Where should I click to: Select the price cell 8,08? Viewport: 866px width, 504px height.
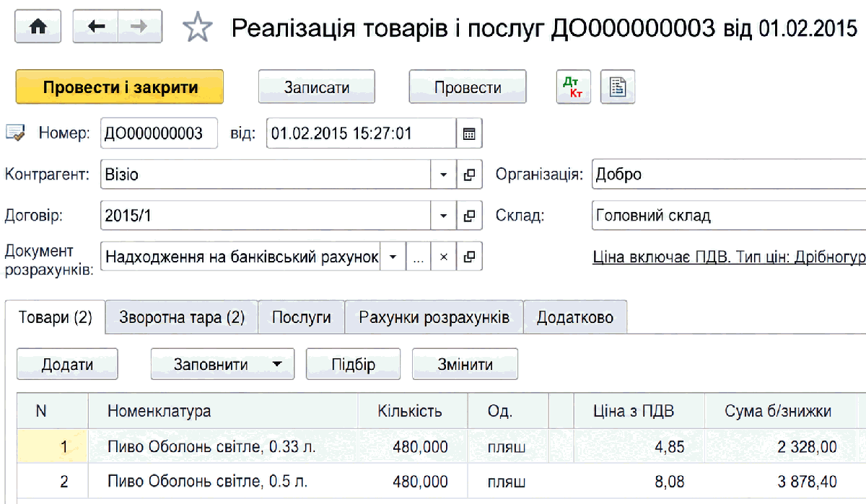[x=639, y=482]
